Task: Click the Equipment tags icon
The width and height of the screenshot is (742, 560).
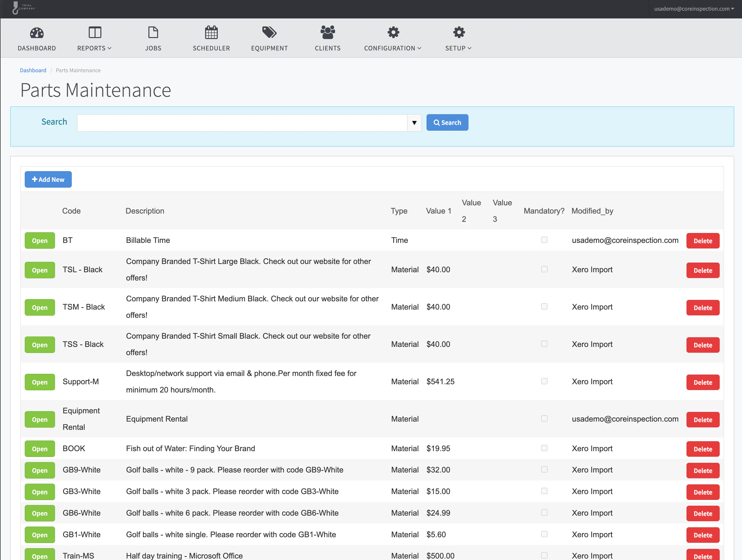Action: 269,32
